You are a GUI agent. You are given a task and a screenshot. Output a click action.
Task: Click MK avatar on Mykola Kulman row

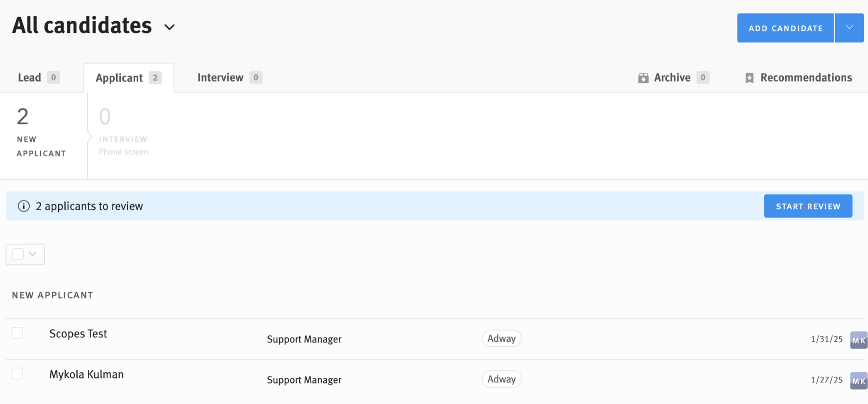coord(858,381)
